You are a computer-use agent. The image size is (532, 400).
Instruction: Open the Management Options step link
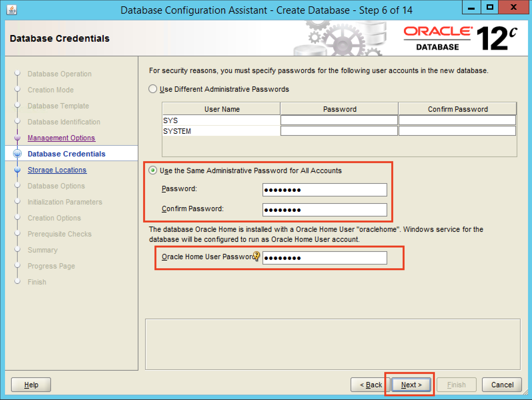point(61,138)
